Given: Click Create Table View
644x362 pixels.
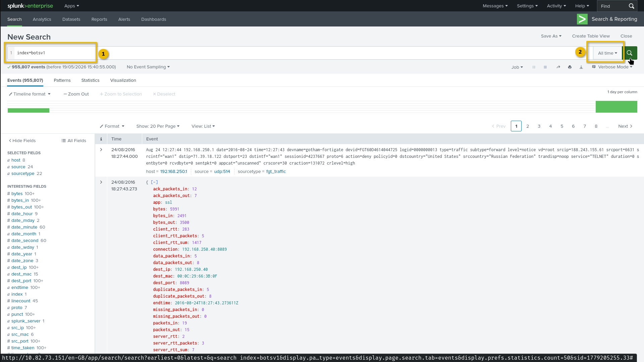Looking at the screenshot, I should coord(591,36).
